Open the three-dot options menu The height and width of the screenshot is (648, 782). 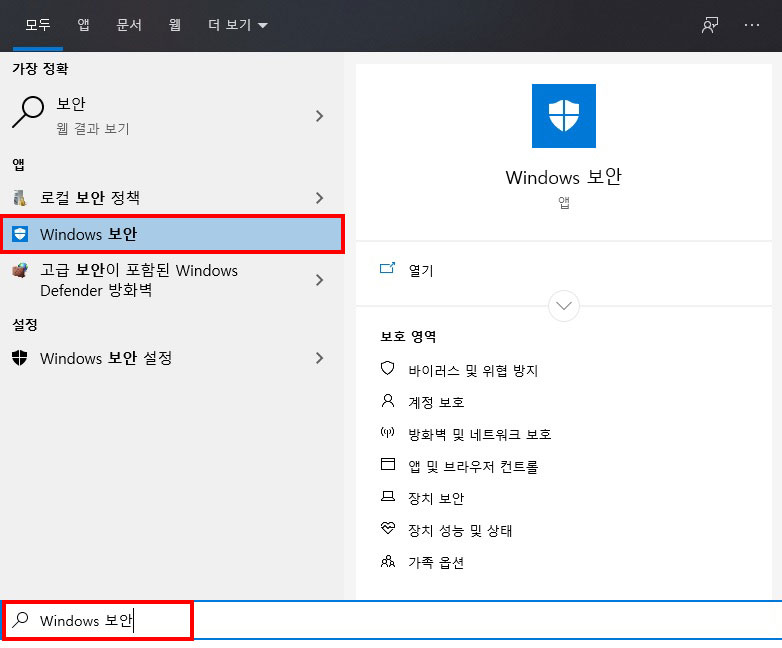(x=752, y=25)
